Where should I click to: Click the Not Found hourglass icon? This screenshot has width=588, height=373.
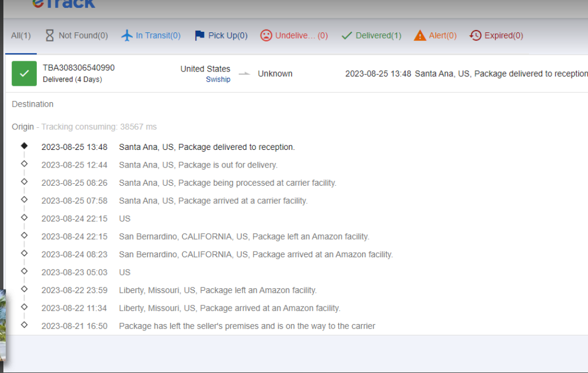click(x=49, y=36)
